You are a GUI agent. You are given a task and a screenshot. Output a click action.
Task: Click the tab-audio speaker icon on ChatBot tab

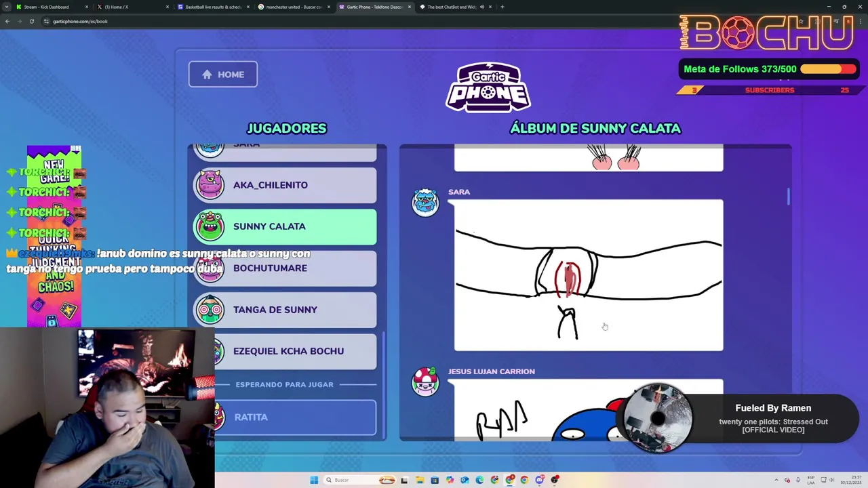[x=482, y=7]
